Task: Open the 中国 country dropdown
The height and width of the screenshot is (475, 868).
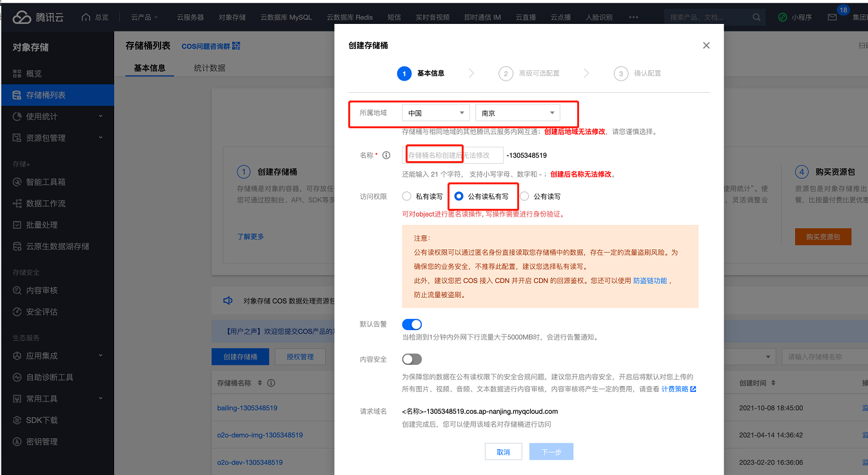Action: [437, 113]
